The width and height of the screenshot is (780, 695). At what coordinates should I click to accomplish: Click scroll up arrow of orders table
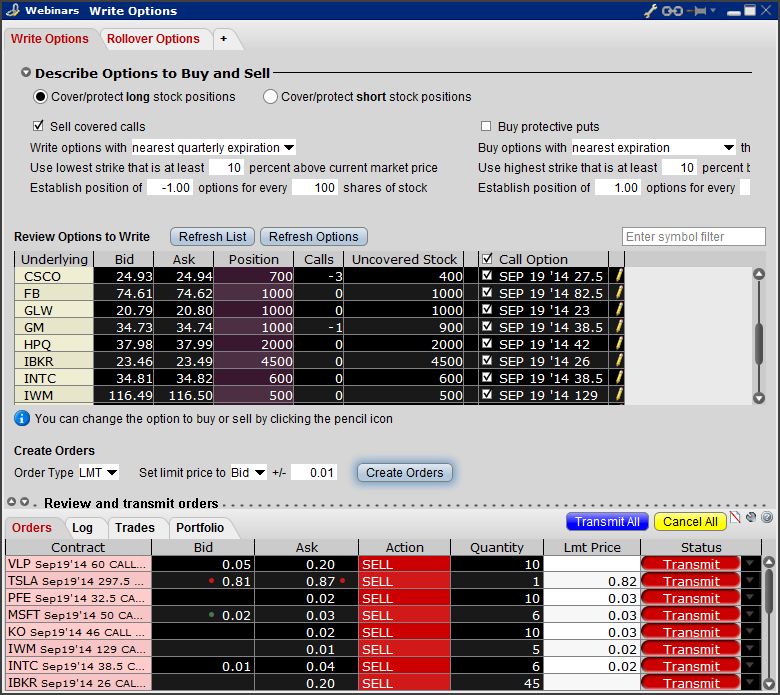[769, 563]
